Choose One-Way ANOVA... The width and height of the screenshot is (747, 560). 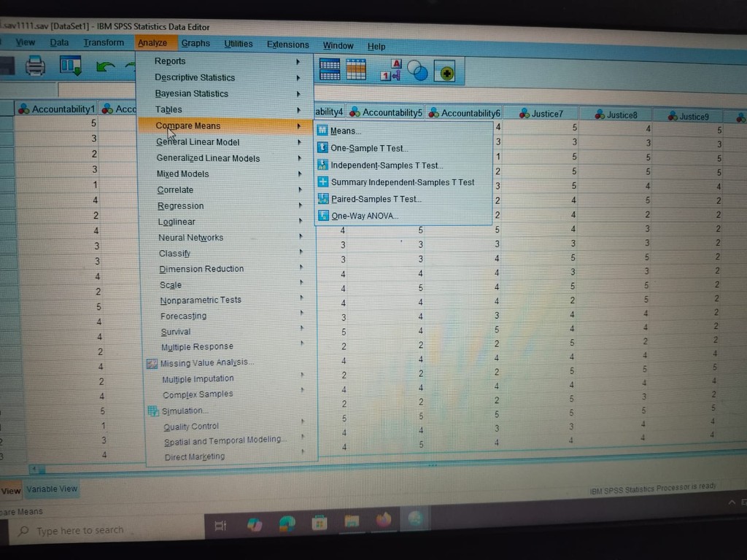403,216
